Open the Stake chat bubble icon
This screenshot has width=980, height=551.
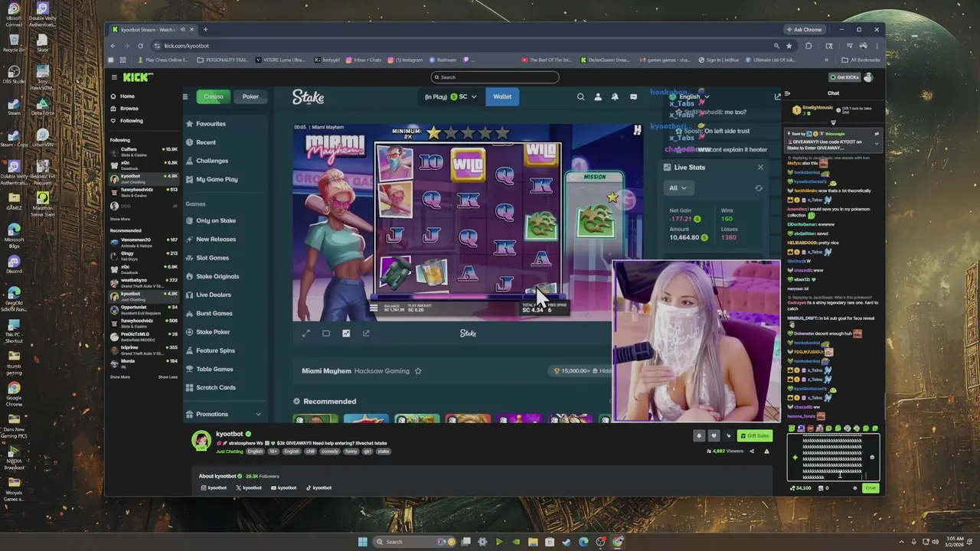[633, 96]
